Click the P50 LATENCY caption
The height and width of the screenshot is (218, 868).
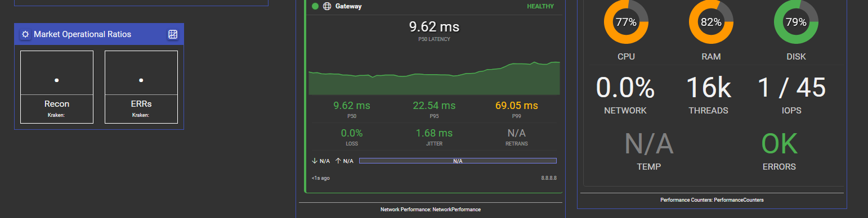[x=434, y=39]
